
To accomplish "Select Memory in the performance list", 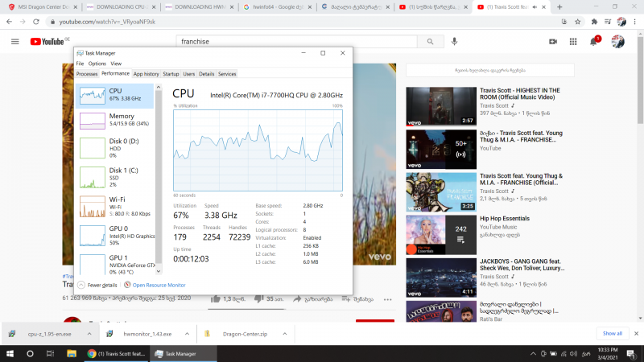I will [117, 120].
